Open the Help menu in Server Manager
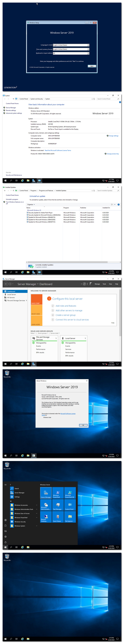 point(117,284)
